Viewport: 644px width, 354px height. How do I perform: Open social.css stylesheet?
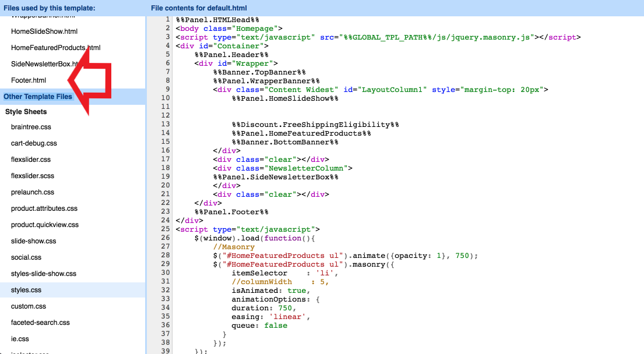pos(26,257)
